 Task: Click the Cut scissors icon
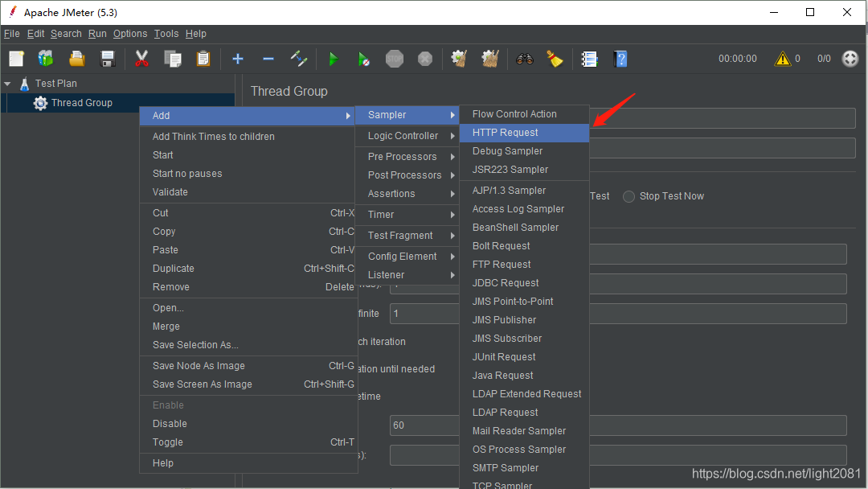coord(141,59)
